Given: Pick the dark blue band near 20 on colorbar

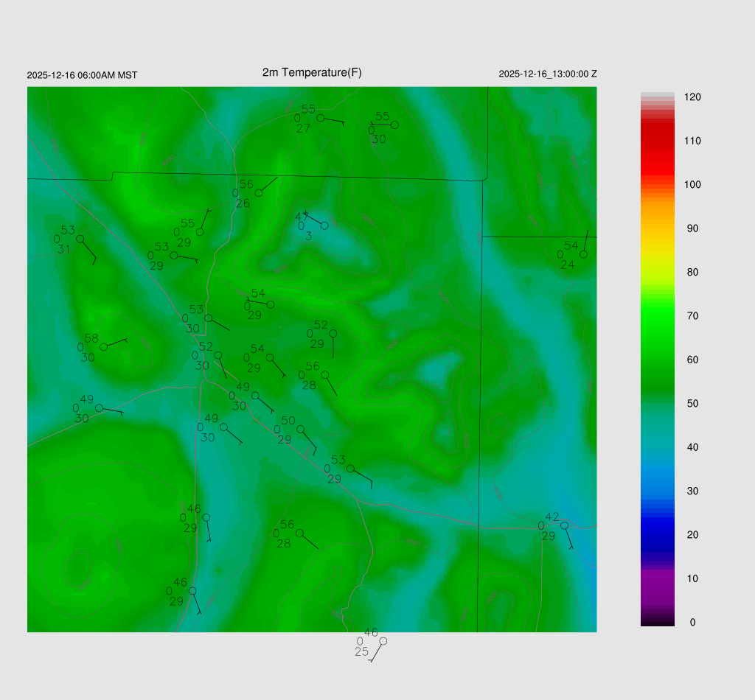Looking at the screenshot, I should click(x=658, y=534).
